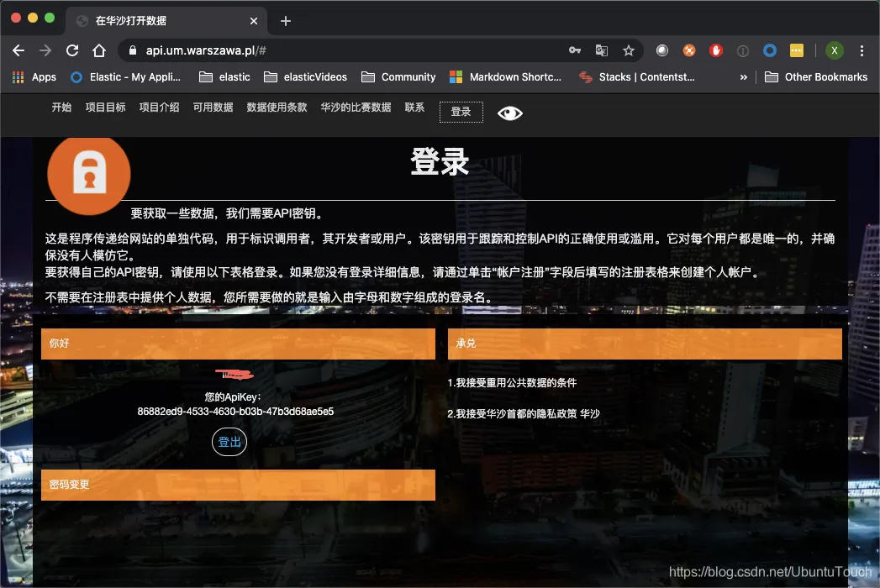Toggle the eye accessibility icon
The height and width of the screenshot is (588, 880).
tap(509, 113)
